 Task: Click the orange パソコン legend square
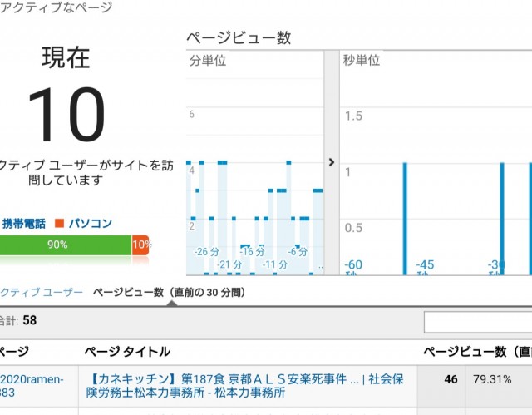point(59,224)
